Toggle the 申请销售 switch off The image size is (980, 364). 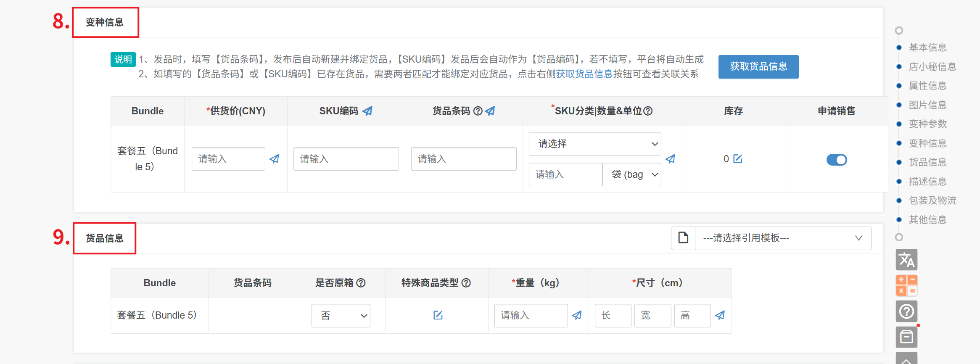point(836,160)
